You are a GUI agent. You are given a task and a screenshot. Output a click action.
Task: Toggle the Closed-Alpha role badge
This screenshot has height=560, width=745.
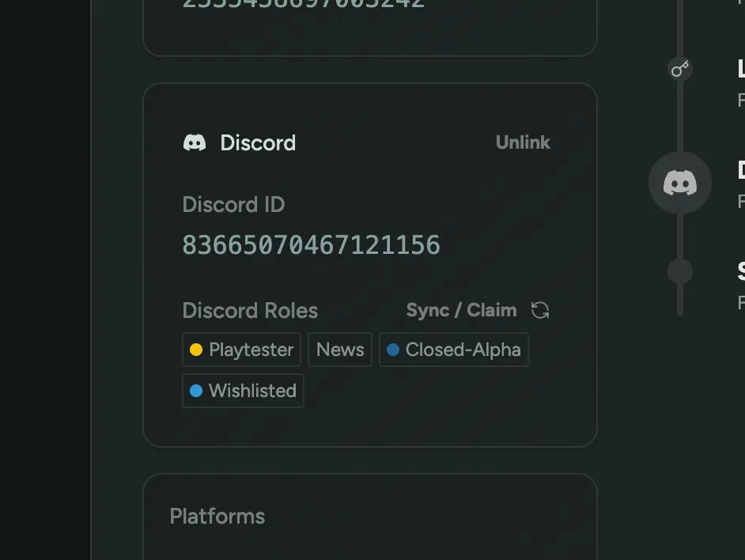tap(453, 349)
